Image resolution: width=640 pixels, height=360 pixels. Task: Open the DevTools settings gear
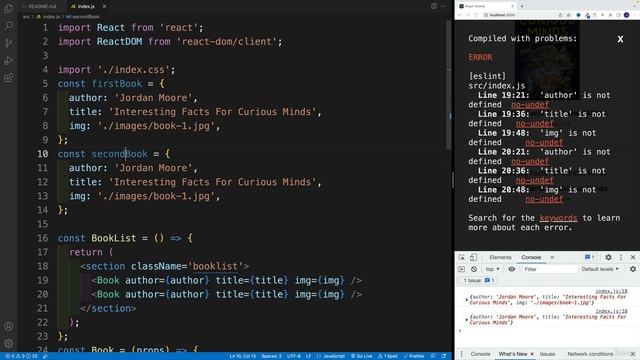[608, 258]
